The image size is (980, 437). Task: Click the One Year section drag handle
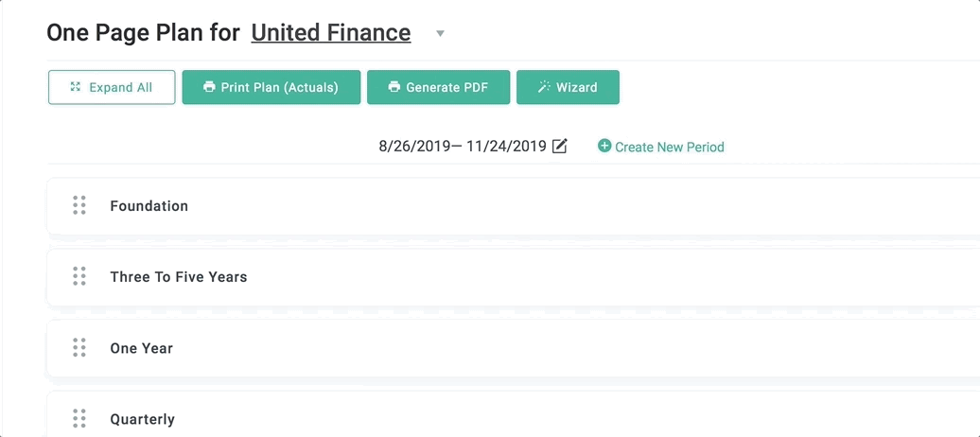[79, 347]
